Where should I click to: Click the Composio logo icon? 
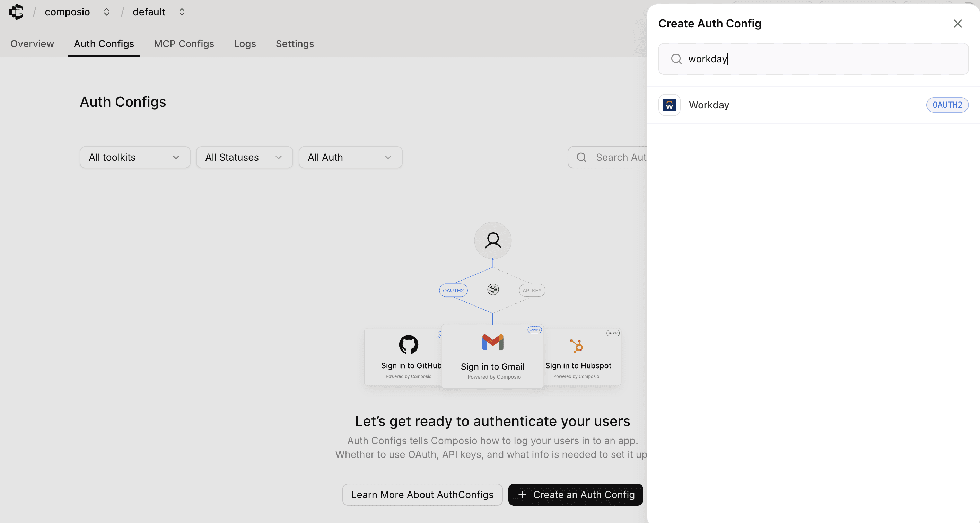click(16, 12)
